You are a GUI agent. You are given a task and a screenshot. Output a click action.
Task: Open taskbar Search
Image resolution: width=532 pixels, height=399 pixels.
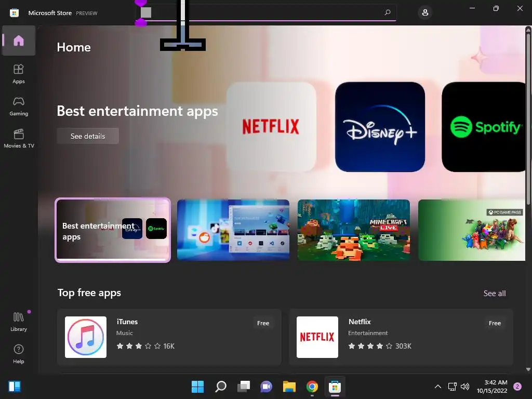point(220,387)
